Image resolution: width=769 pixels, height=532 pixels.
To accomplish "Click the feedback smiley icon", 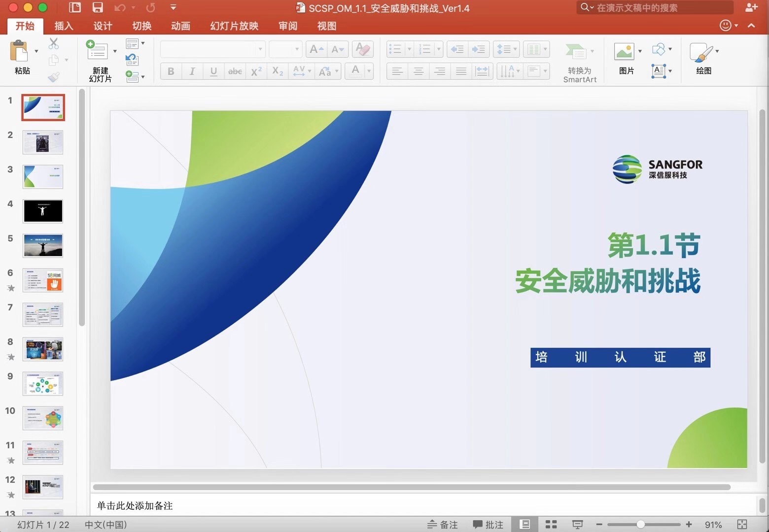I will pos(726,25).
